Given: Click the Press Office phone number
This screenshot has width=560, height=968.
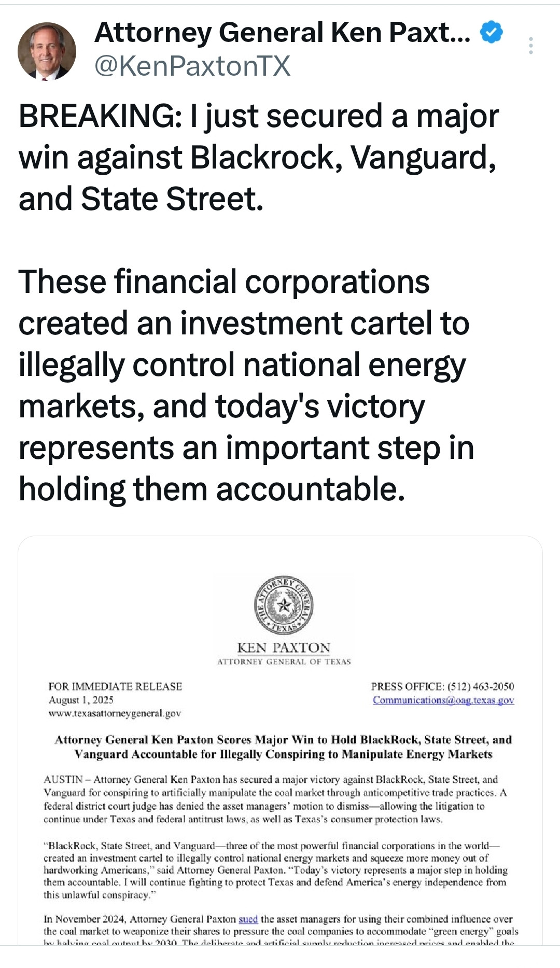Looking at the screenshot, I should tap(480, 686).
